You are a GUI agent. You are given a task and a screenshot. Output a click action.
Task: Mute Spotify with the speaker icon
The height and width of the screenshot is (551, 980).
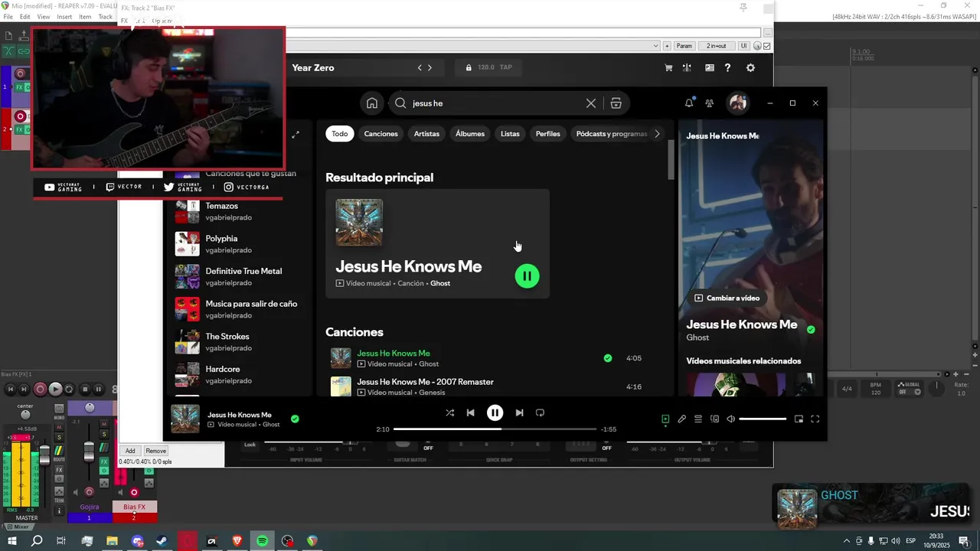point(731,419)
